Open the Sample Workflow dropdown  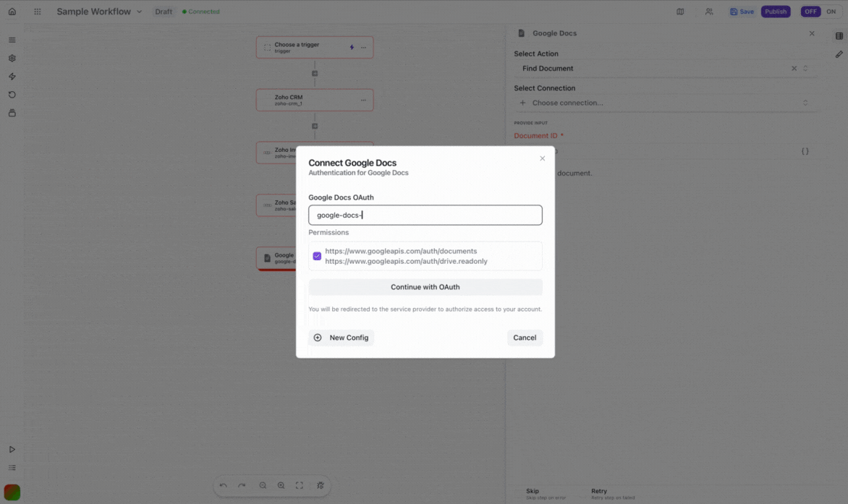pos(140,11)
